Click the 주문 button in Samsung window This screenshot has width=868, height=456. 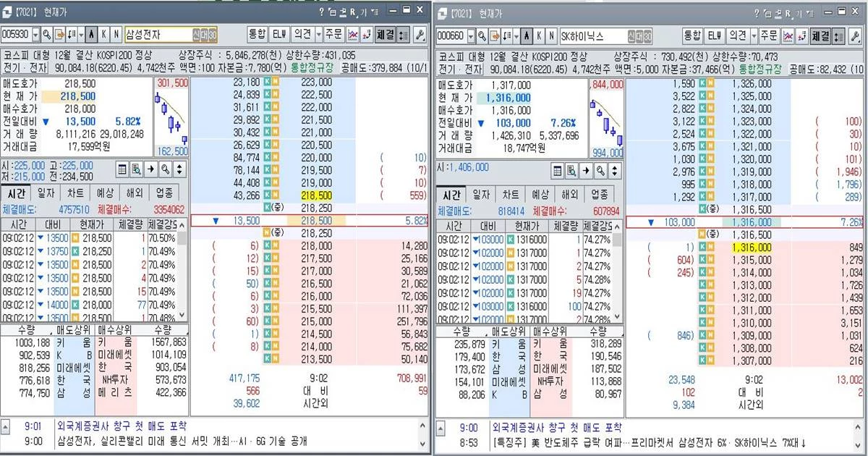coord(334,35)
